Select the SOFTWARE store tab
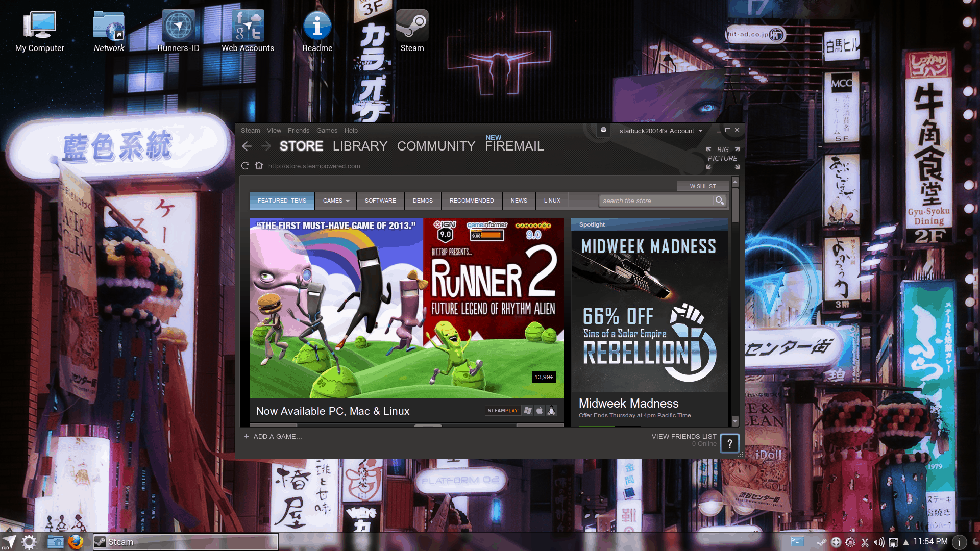980x551 pixels. [x=380, y=201]
